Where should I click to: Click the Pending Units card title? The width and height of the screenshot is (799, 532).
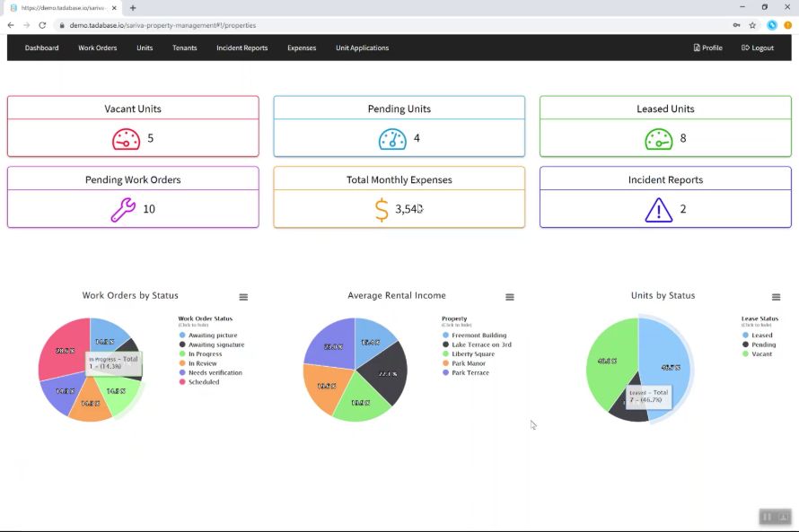pos(399,109)
